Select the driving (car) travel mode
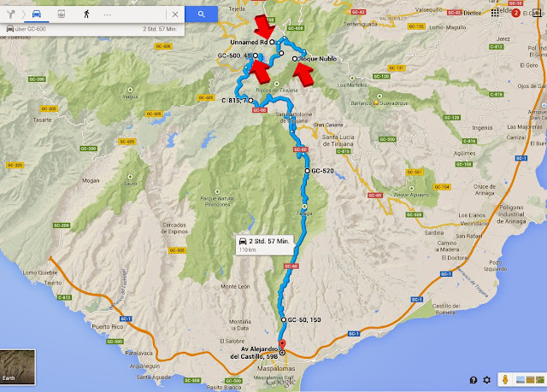 (36, 15)
